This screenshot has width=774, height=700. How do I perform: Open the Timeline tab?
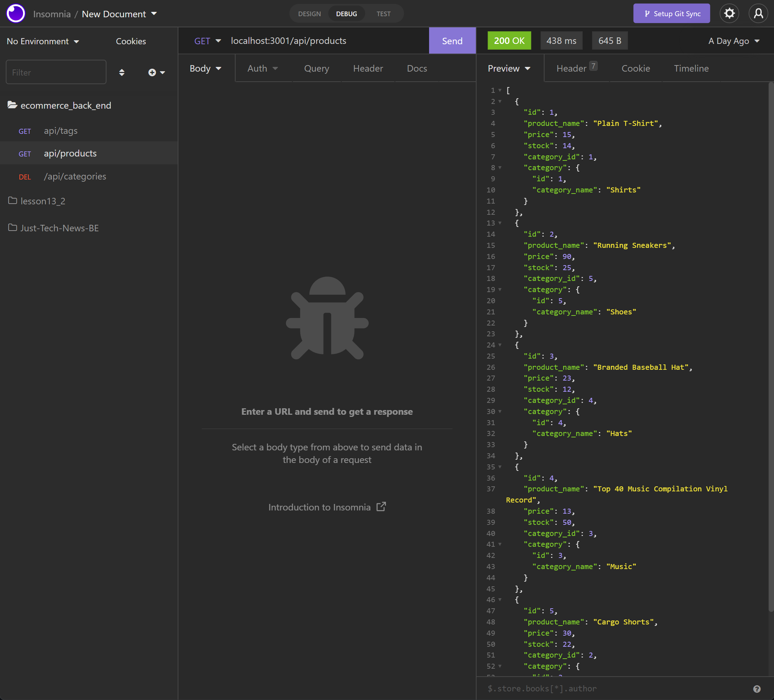pos(691,68)
